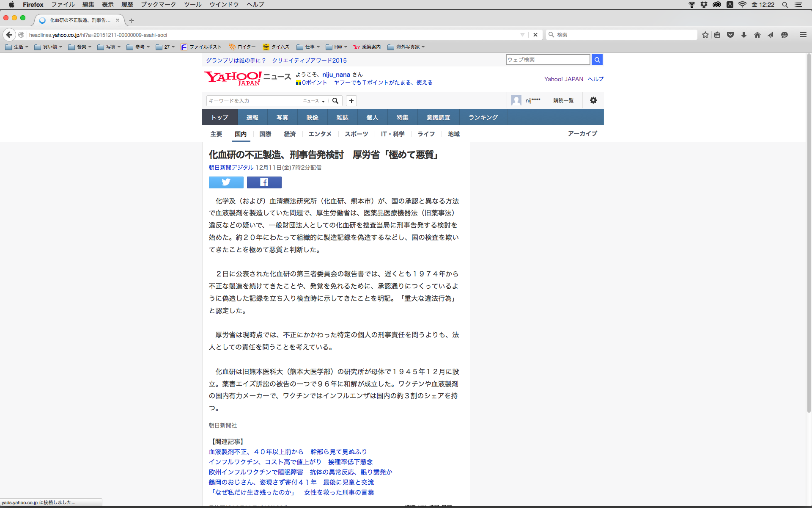This screenshot has width=812, height=508.
Task: Click the blue web search magnifier button
Action: tap(597, 60)
